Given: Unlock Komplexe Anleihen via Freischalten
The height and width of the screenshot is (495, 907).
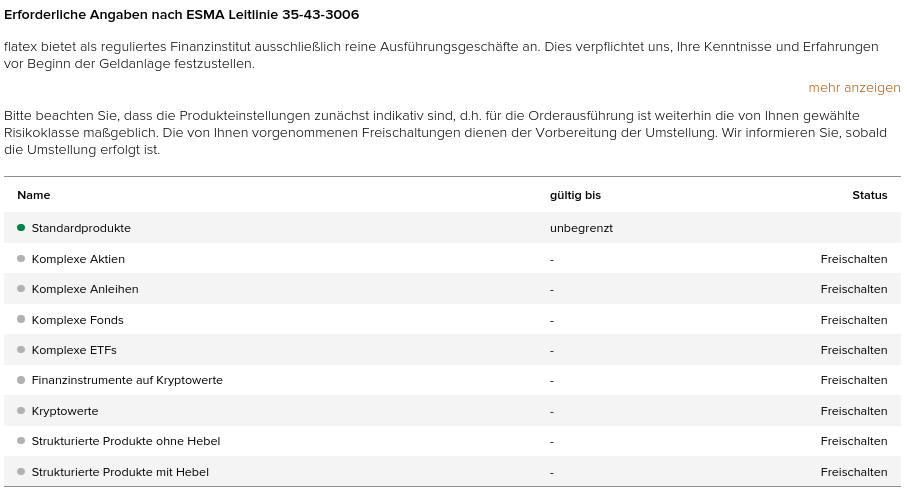Looking at the screenshot, I should (853, 289).
